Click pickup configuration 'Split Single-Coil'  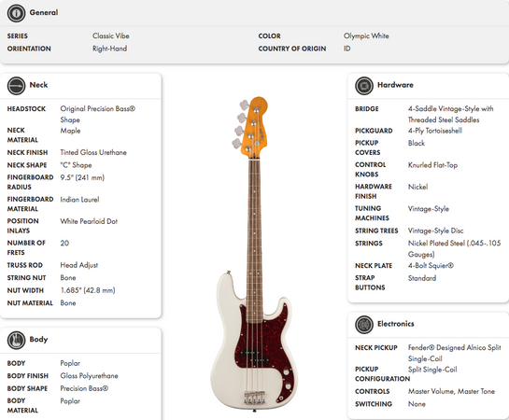(432, 370)
